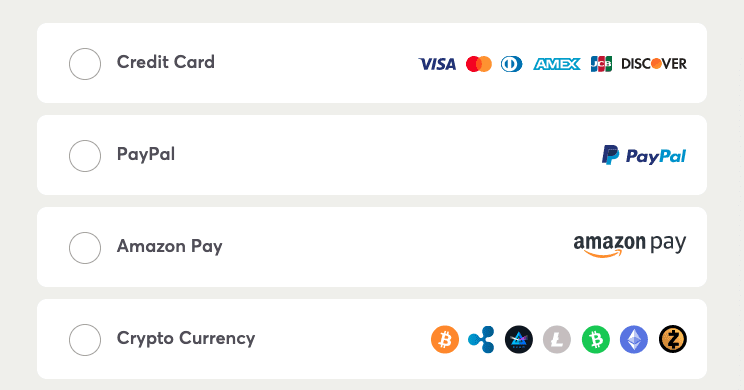Click the Credit Card label text

click(x=166, y=62)
